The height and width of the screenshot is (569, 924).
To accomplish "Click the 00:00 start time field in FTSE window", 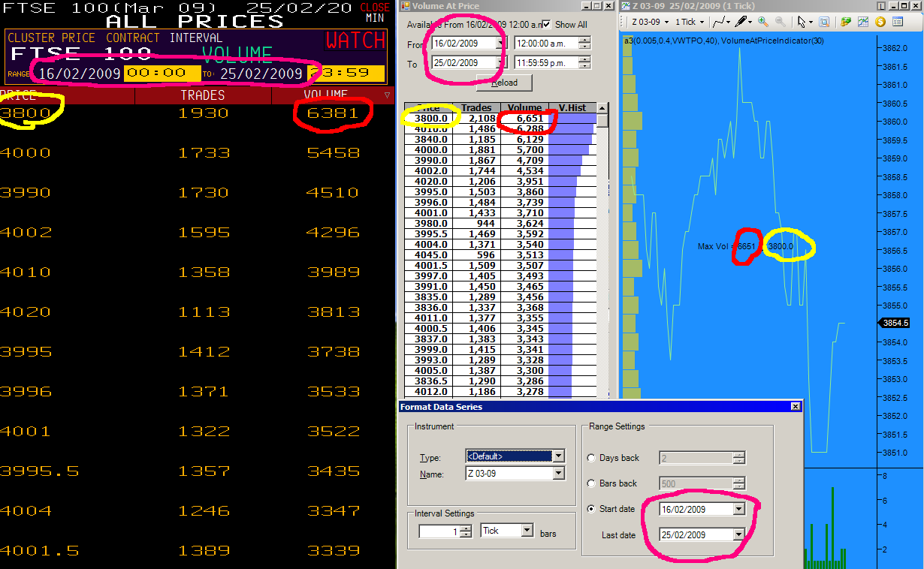I will (163, 74).
